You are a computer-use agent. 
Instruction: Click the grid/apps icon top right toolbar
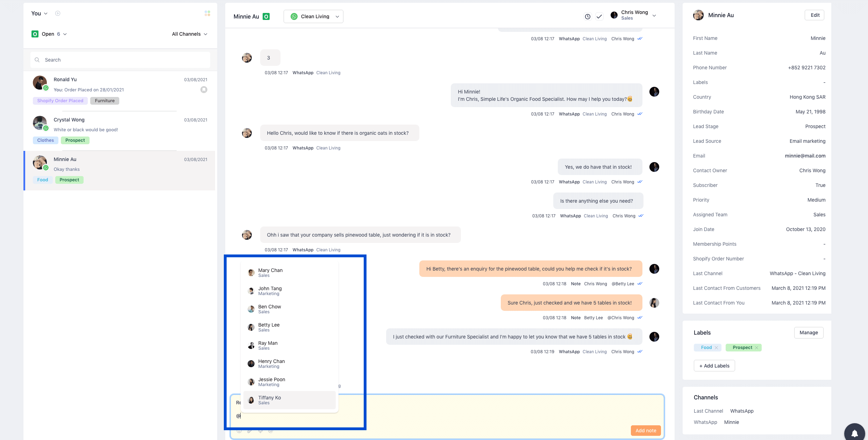[207, 13]
